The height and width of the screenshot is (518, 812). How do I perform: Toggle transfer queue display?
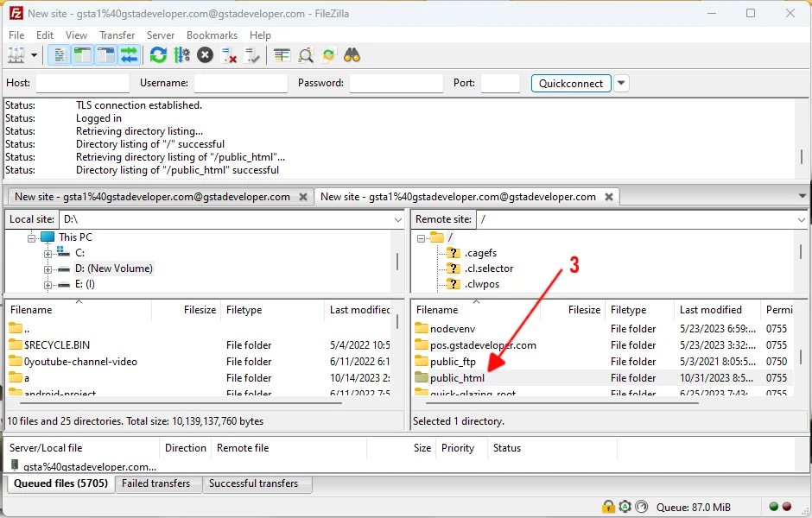pos(129,55)
